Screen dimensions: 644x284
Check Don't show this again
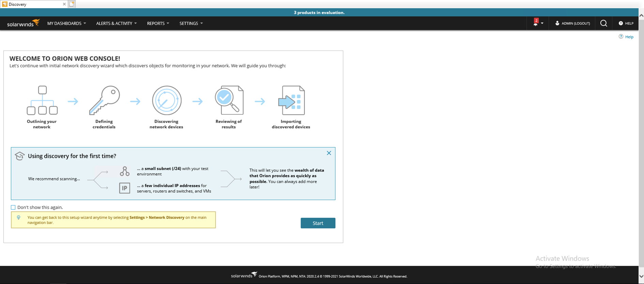pyautogui.click(x=13, y=207)
